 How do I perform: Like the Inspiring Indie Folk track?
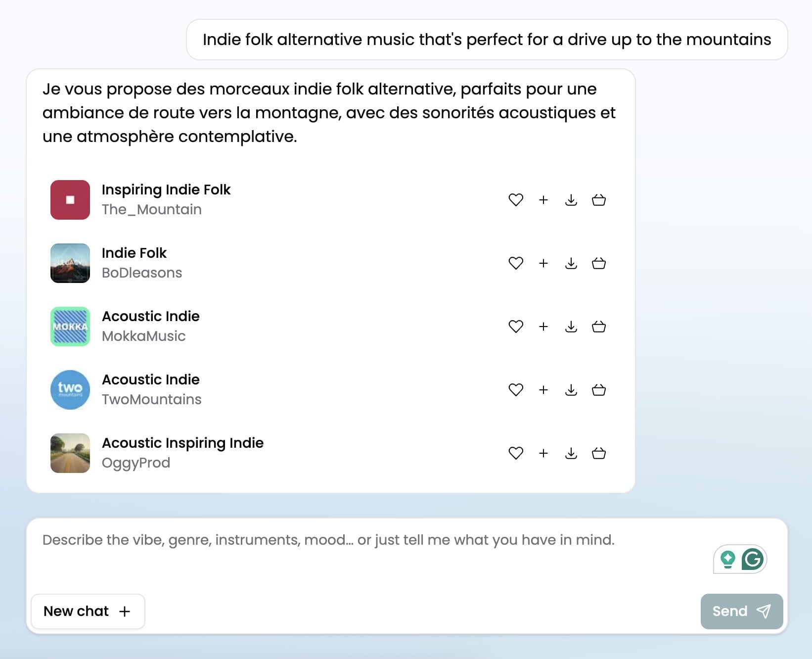(x=516, y=200)
